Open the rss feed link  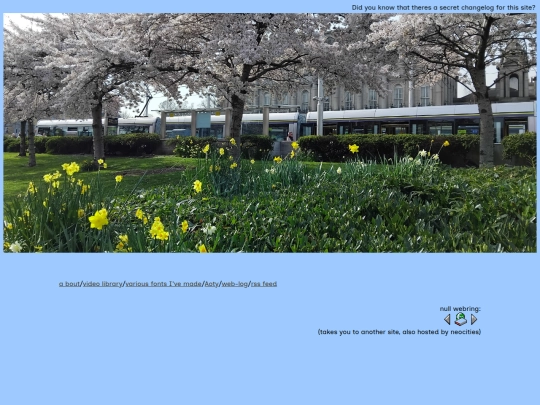pos(264,284)
